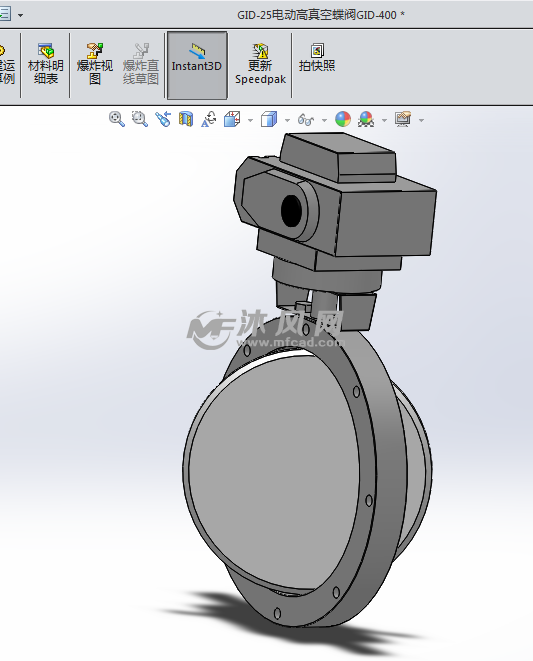This screenshot has width=533, height=661.
Task: Click the View Orientation cube icon
Action: 232,119
